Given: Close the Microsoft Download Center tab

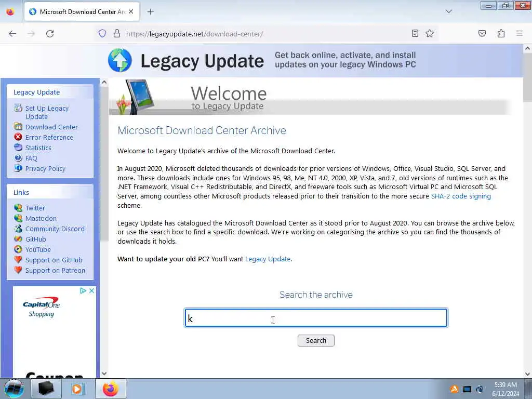Looking at the screenshot, I should (x=131, y=11).
